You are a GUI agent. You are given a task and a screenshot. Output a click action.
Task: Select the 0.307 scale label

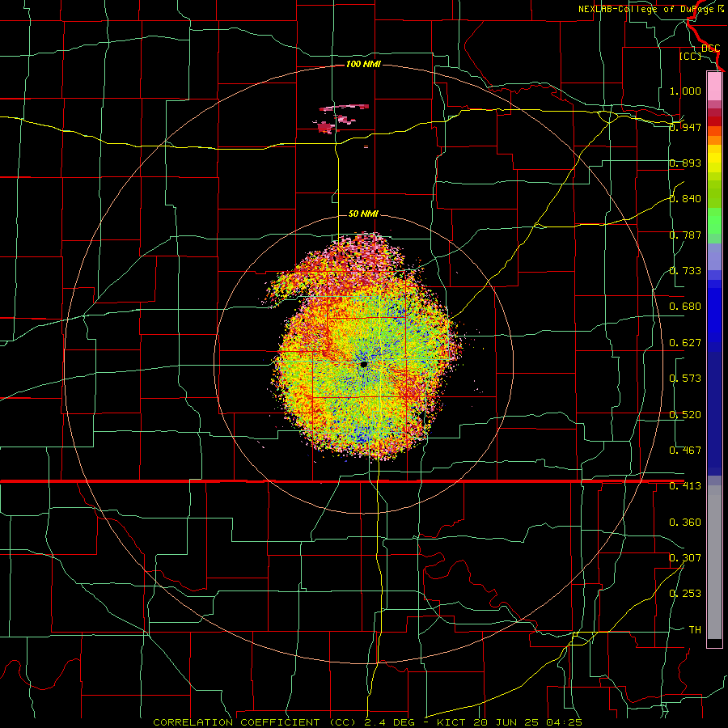point(685,558)
